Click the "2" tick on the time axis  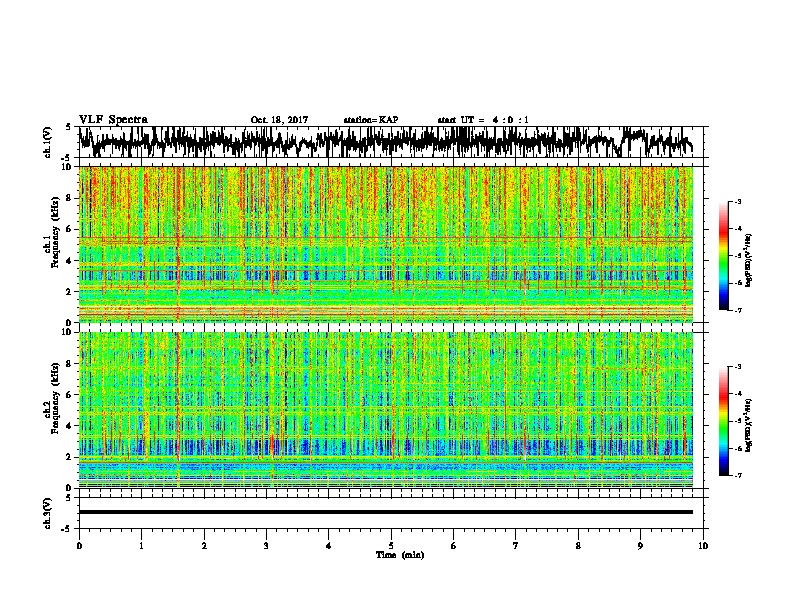[204, 545]
